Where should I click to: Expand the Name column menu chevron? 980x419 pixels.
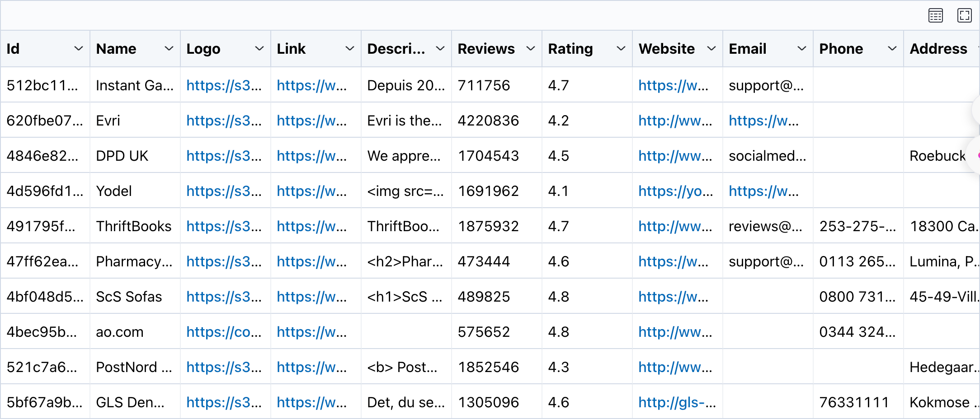pos(169,49)
